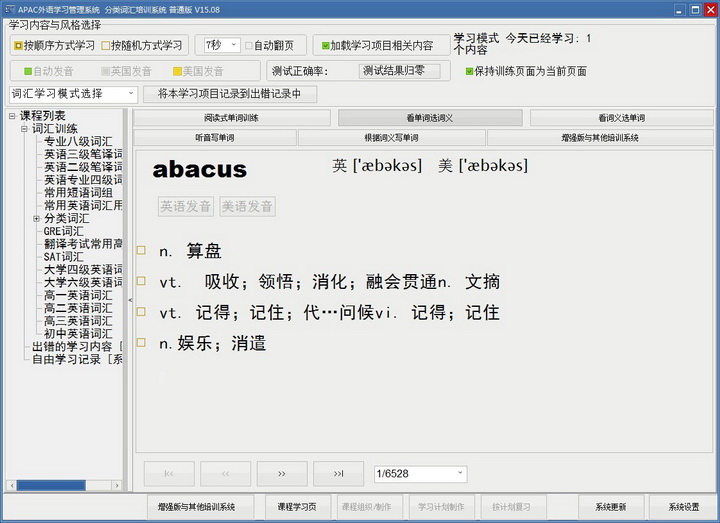Select 大学六级英语词汇 in course tree

[x=83, y=283]
